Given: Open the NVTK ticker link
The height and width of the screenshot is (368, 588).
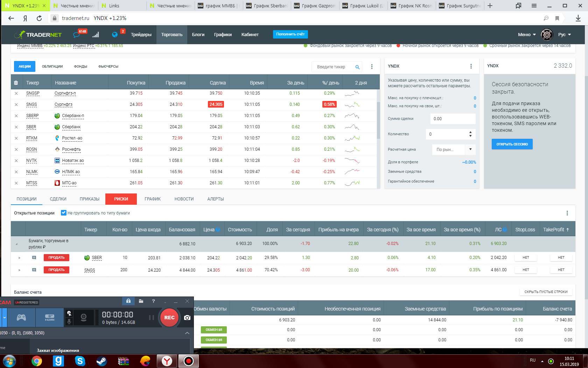Looking at the screenshot, I should click(x=31, y=161).
